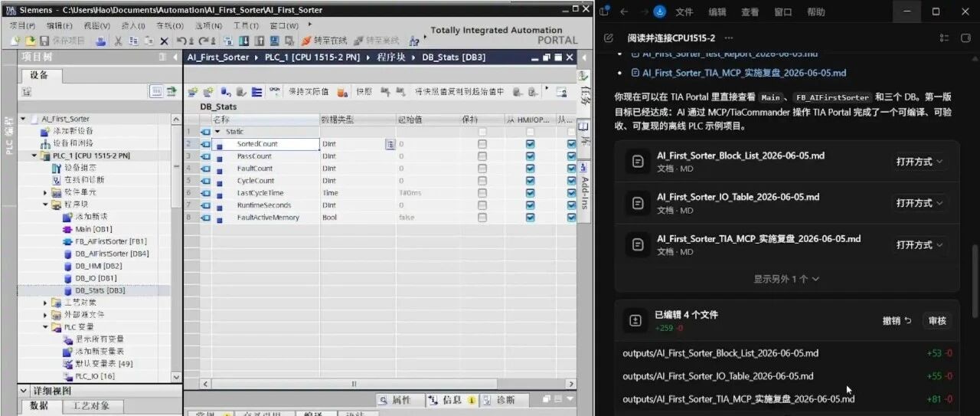Image resolution: width=980 pixels, height=416 pixels.
Task: Toggle the 保持 retain checkbox for LastCycleTime
Action: 482,193
